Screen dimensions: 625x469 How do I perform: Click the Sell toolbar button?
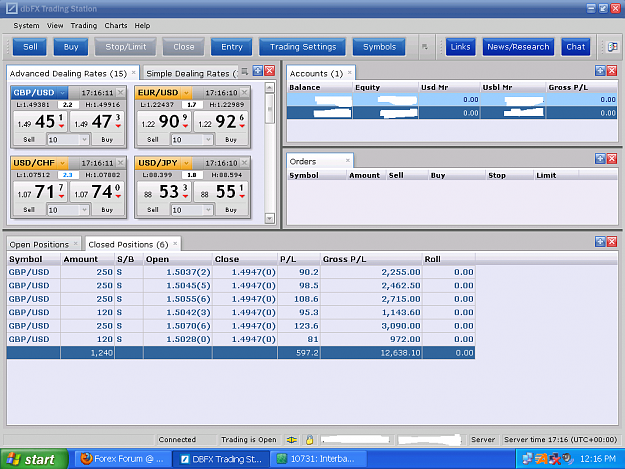click(x=30, y=47)
